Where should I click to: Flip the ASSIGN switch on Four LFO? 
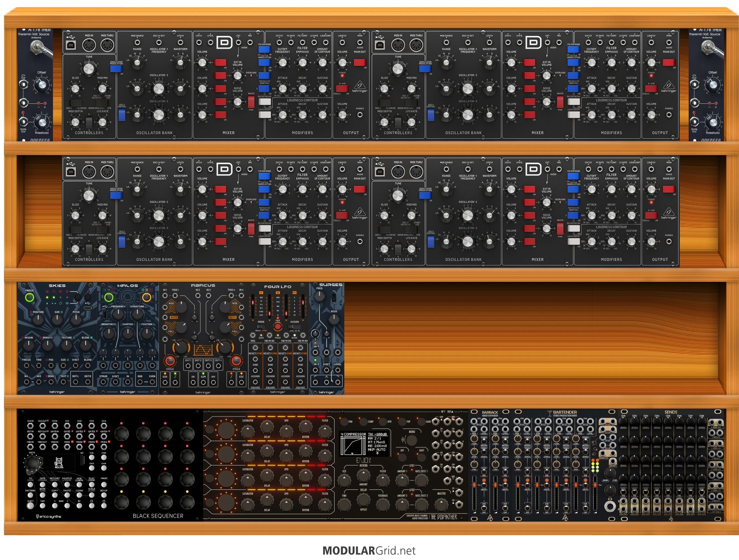(294, 327)
